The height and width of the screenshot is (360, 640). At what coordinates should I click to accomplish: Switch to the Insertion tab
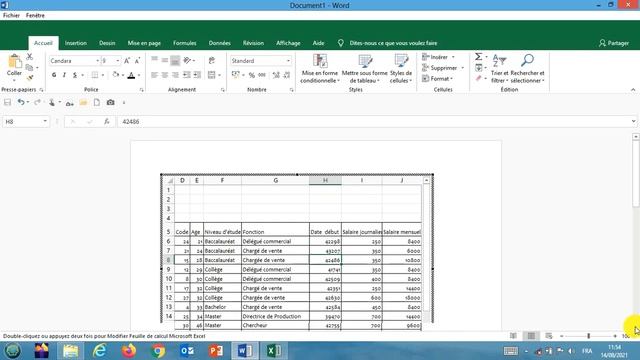[76, 43]
